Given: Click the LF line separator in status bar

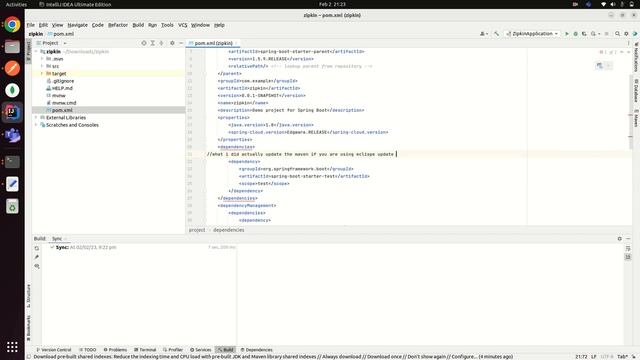Looking at the screenshot, I should tap(593, 357).
